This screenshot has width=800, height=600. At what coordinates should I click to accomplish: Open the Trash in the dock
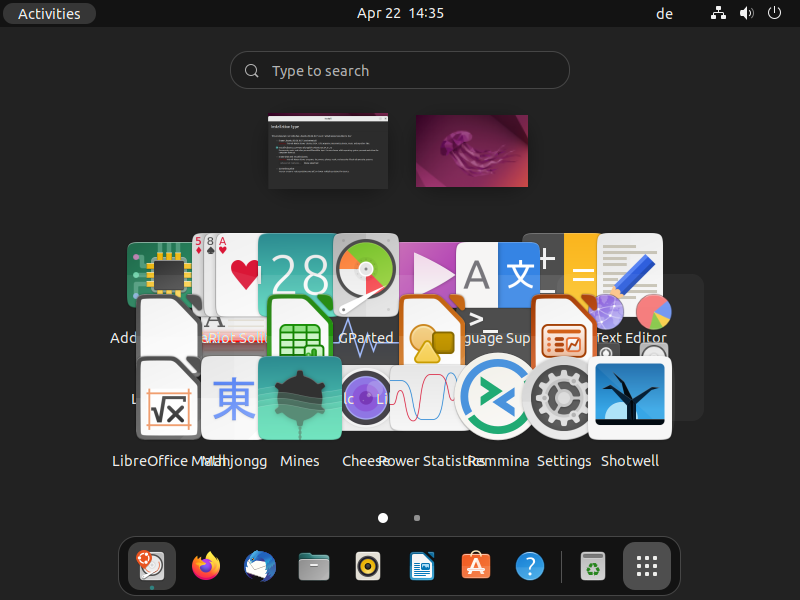(x=593, y=566)
